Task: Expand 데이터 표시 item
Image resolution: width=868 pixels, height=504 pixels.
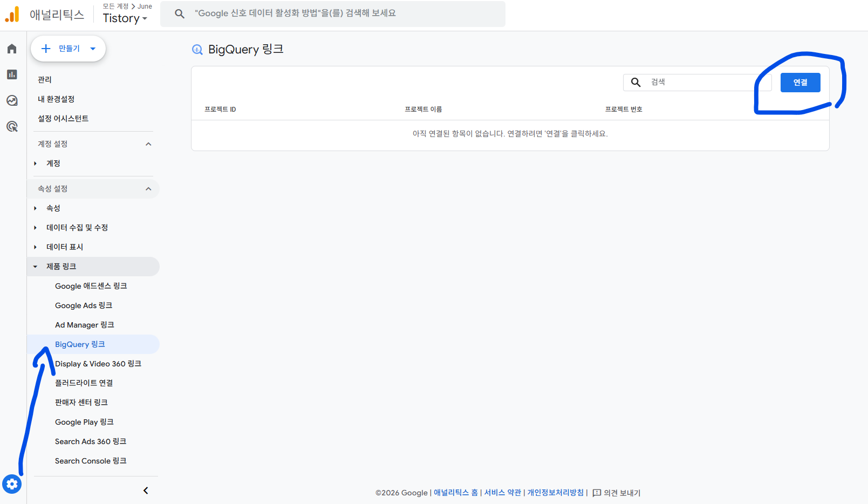Action: point(36,247)
